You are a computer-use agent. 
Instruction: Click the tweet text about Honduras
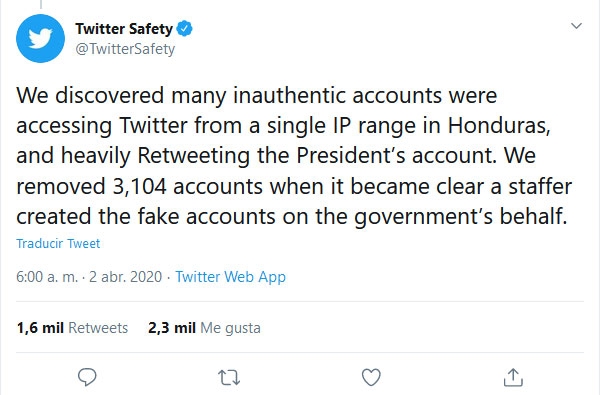pyautogui.click(x=294, y=156)
